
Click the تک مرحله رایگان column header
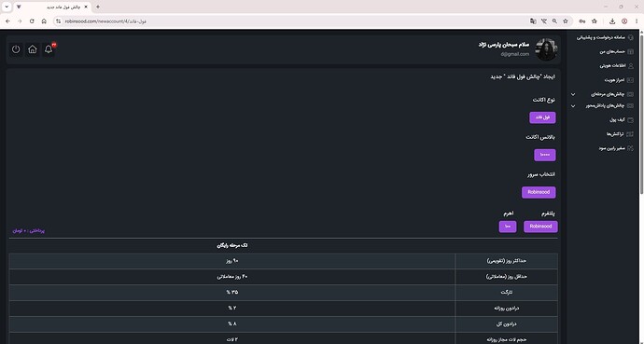pyautogui.click(x=232, y=245)
